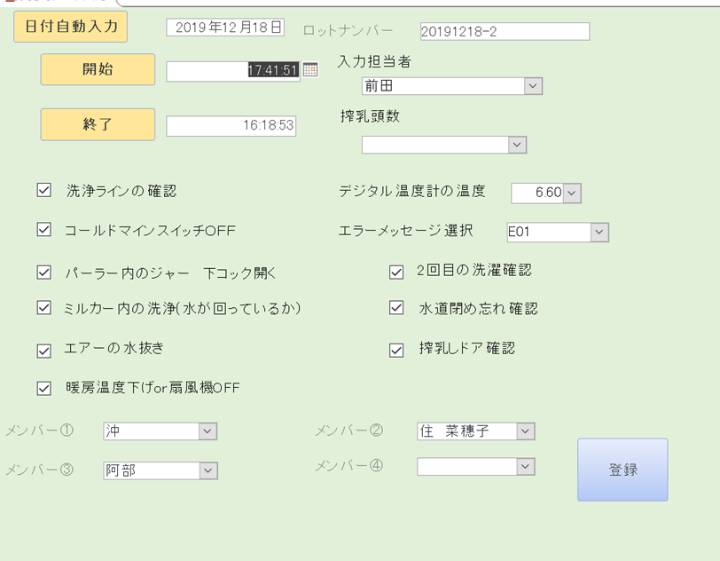Screen dimensions: 720x561
Task: Click the 日付自動入力 button
Action: tap(71, 26)
